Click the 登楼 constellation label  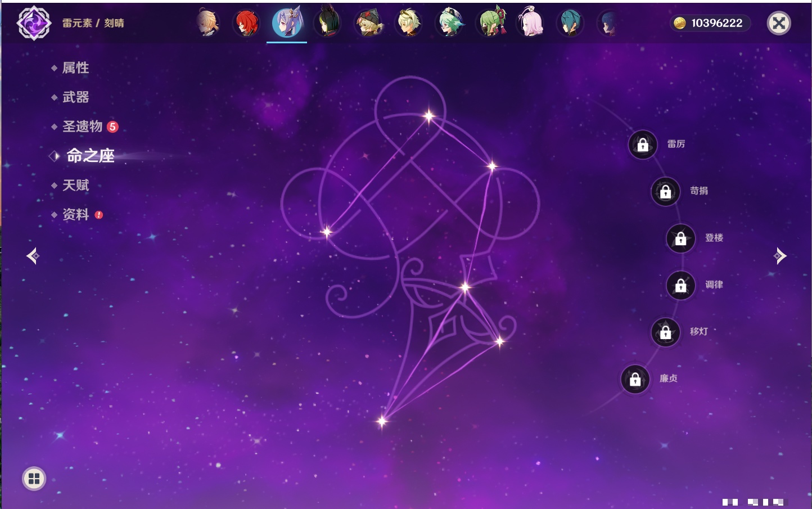pyautogui.click(x=714, y=238)
